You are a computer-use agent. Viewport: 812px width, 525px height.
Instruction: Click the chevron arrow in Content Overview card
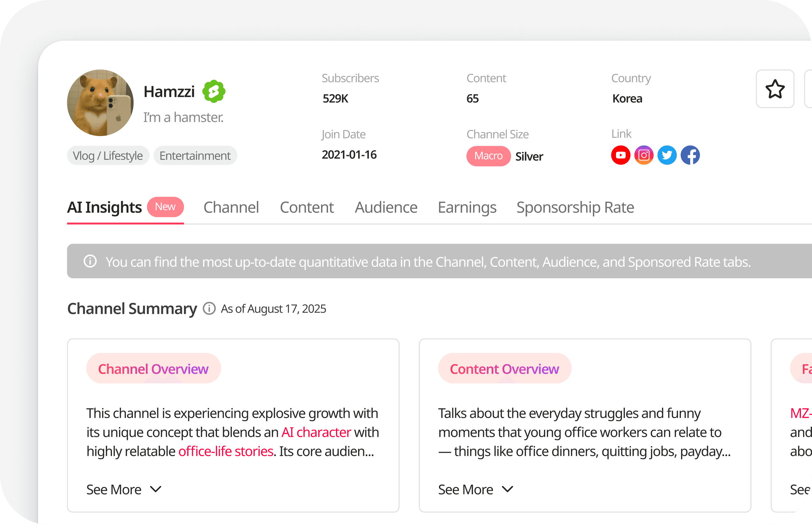point(507,489)
